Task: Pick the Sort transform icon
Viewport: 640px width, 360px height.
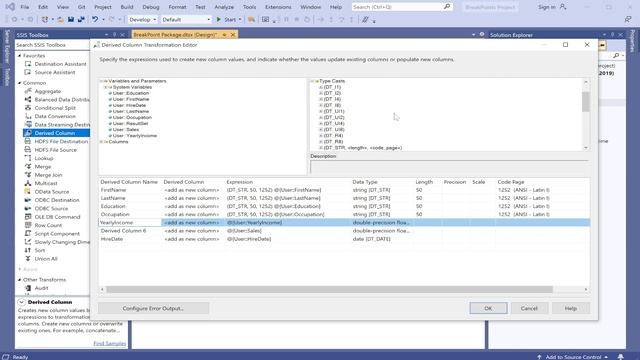Action: pos(28,250)
